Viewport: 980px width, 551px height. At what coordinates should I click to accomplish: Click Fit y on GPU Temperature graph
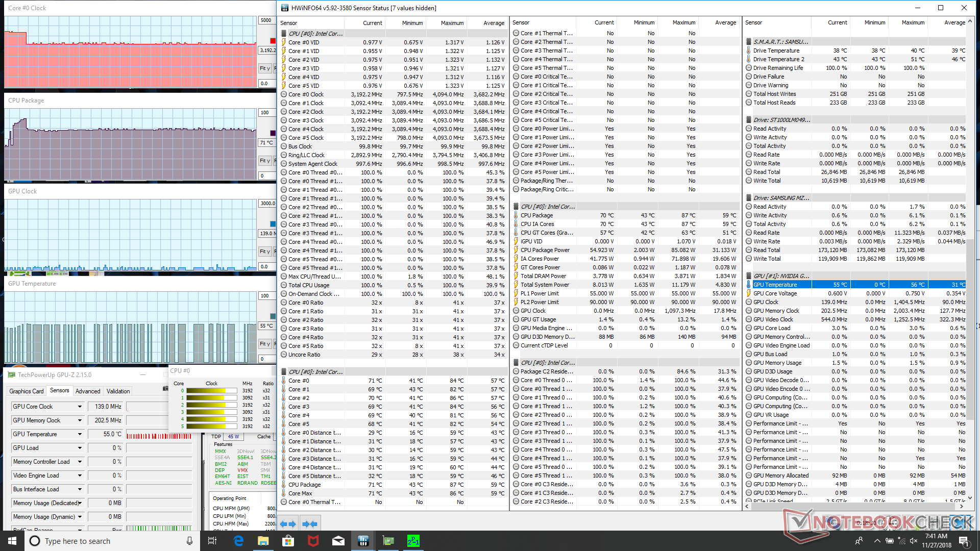coord(264,344)
